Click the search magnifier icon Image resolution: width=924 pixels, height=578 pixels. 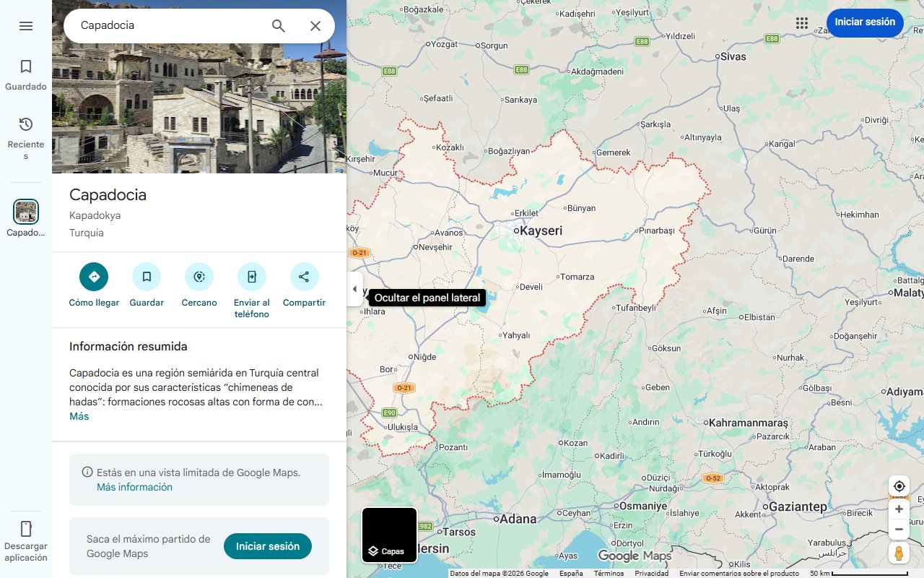pos(278,25)
